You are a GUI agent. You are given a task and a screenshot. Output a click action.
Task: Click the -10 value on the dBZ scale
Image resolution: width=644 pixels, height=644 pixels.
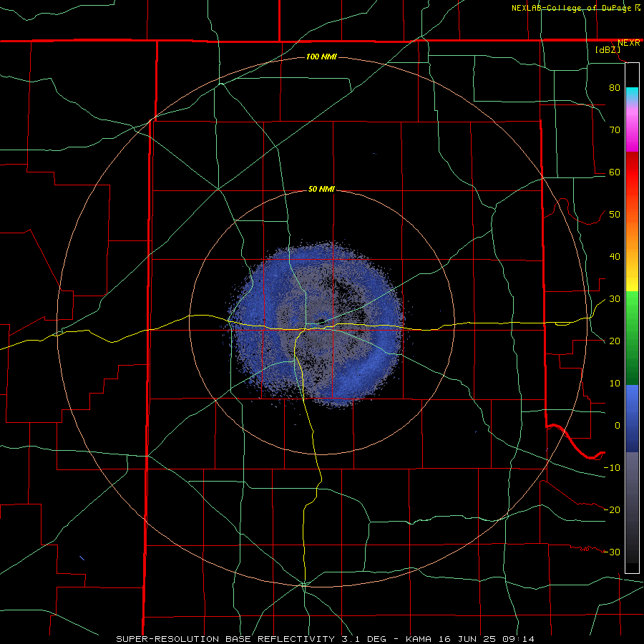612,468
